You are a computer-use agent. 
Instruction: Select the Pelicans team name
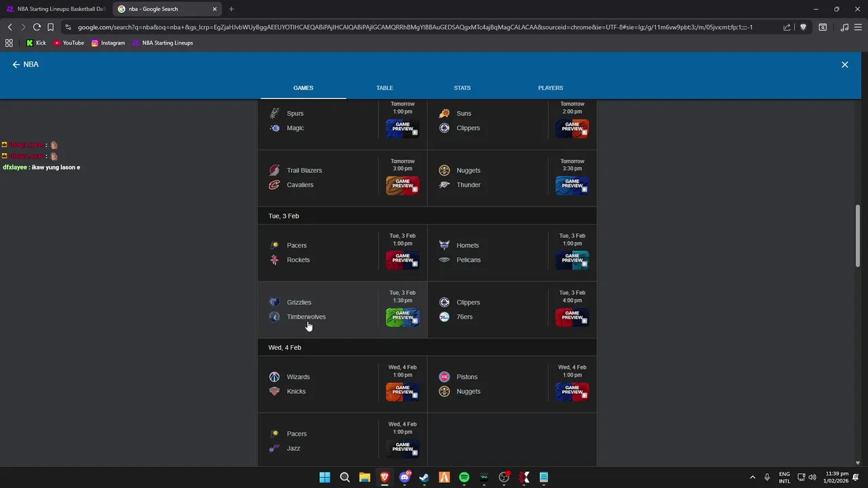point(469,260)
